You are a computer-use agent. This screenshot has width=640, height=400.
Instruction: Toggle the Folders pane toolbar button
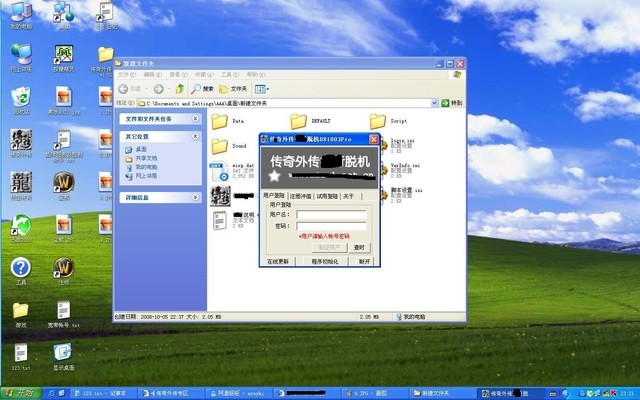pyautogui.click(x=233, y=89)
